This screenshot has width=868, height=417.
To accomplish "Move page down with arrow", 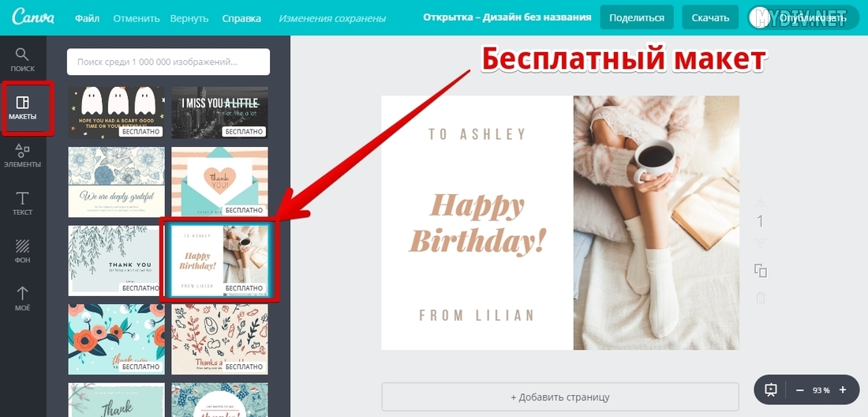I will (x=761, y=242).
